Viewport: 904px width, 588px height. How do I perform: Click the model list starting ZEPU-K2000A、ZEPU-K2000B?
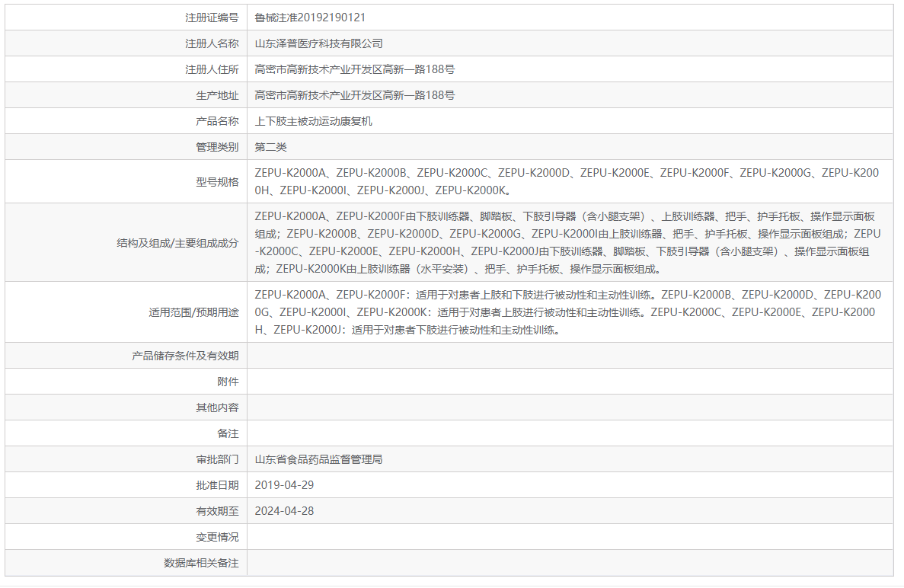pos(567,181)
